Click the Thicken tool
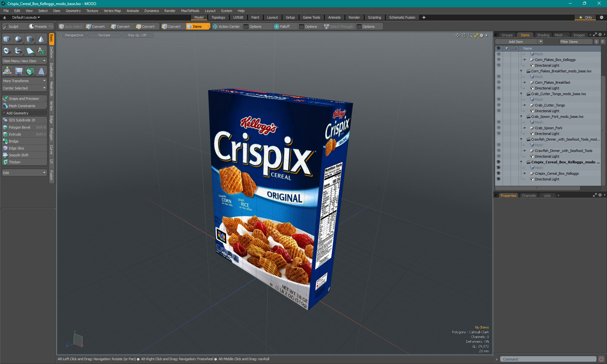 24,162
